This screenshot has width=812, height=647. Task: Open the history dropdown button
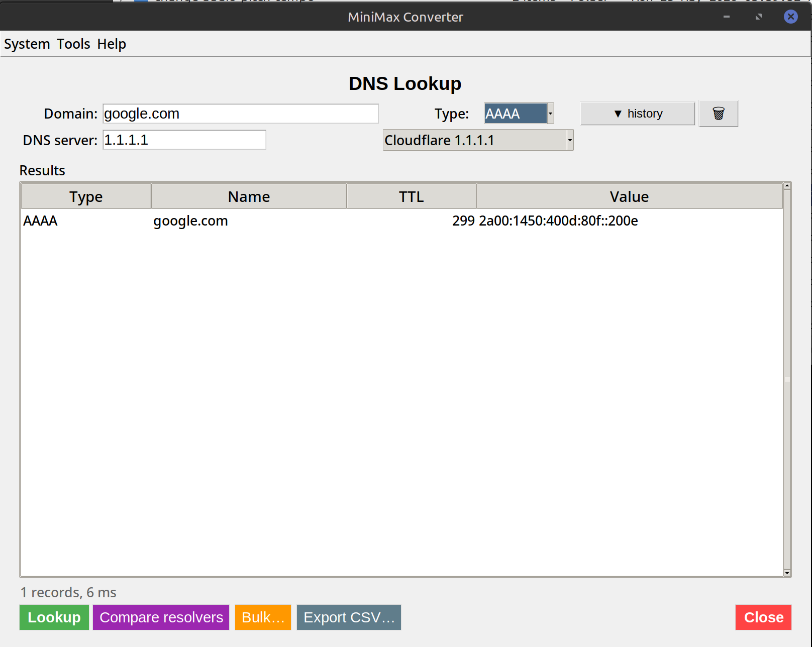click(637, 114)
